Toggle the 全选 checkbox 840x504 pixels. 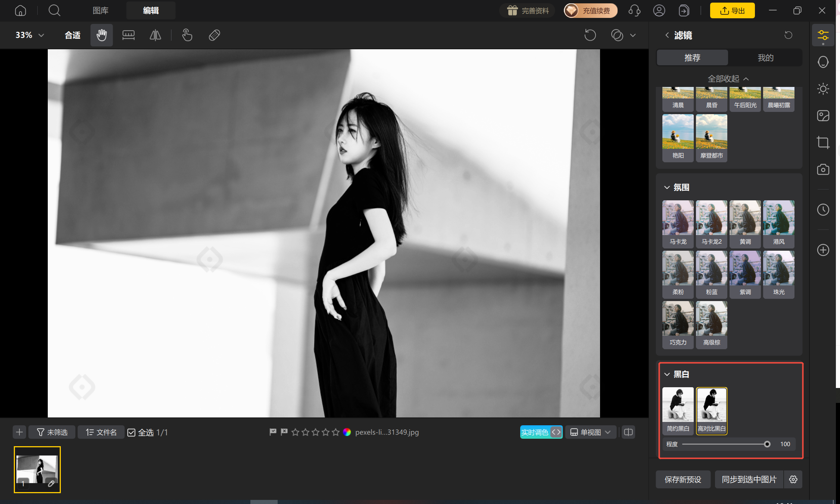(x=131, y=432)
